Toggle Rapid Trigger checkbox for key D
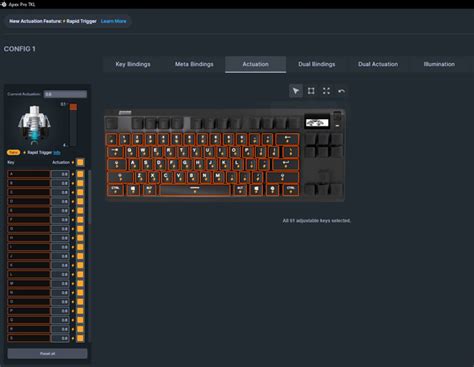 [x=80, y=201]
